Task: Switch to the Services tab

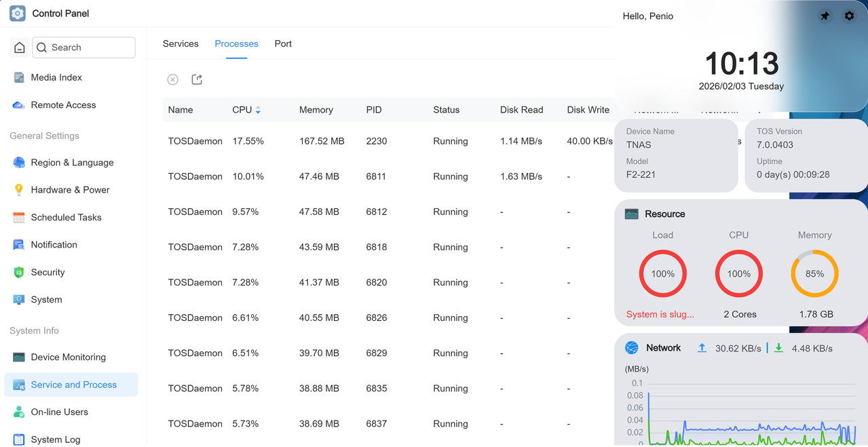Action: point(181,43)
